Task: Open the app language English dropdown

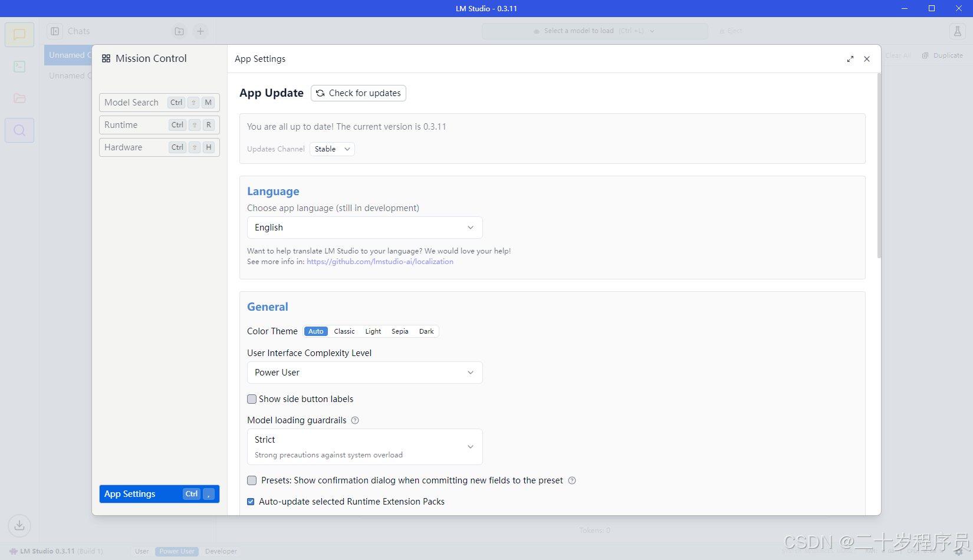Action: pyautogui.click(x=364, y=228)
